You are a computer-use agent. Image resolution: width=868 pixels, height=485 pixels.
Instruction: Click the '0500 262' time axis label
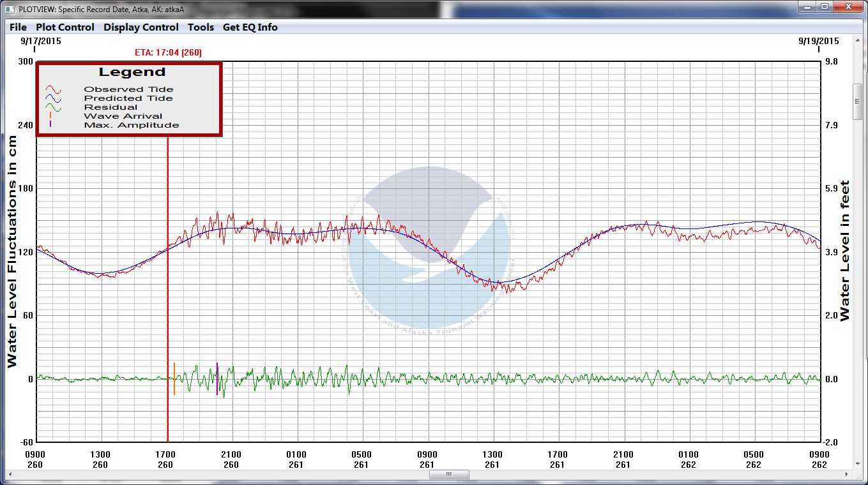click(x=754, y=459)
